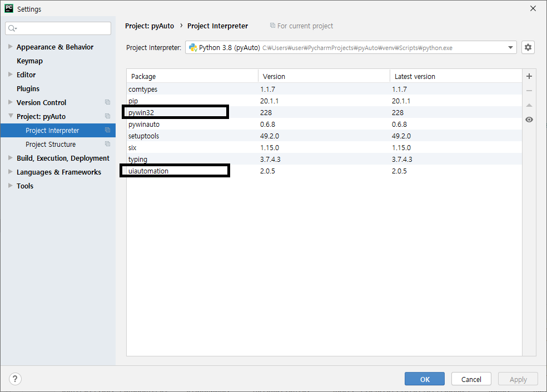Click Project: pyAuto breadcrumb
The image size is (547, 392).
(150, 26)
